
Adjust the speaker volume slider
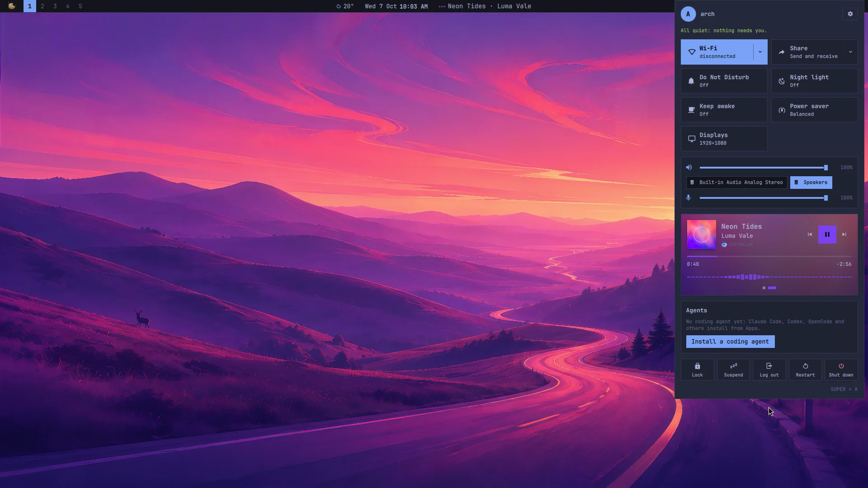tap(764, 168)
